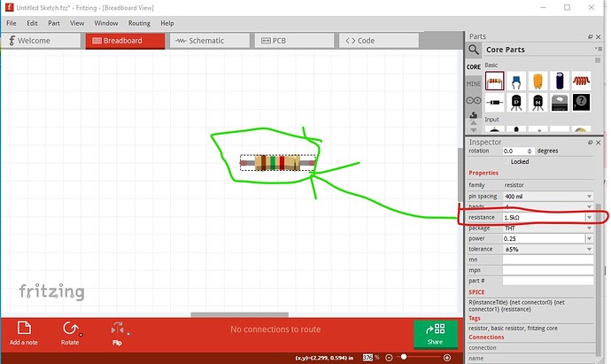Click the canvas horizontal scrollbar

click(x=240, y=314)
